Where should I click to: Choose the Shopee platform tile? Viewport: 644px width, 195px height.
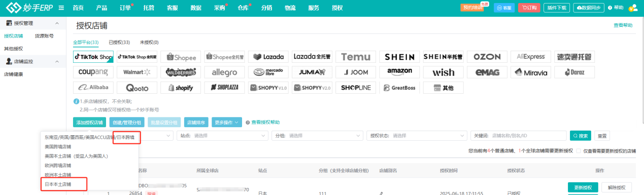[181, 57]
